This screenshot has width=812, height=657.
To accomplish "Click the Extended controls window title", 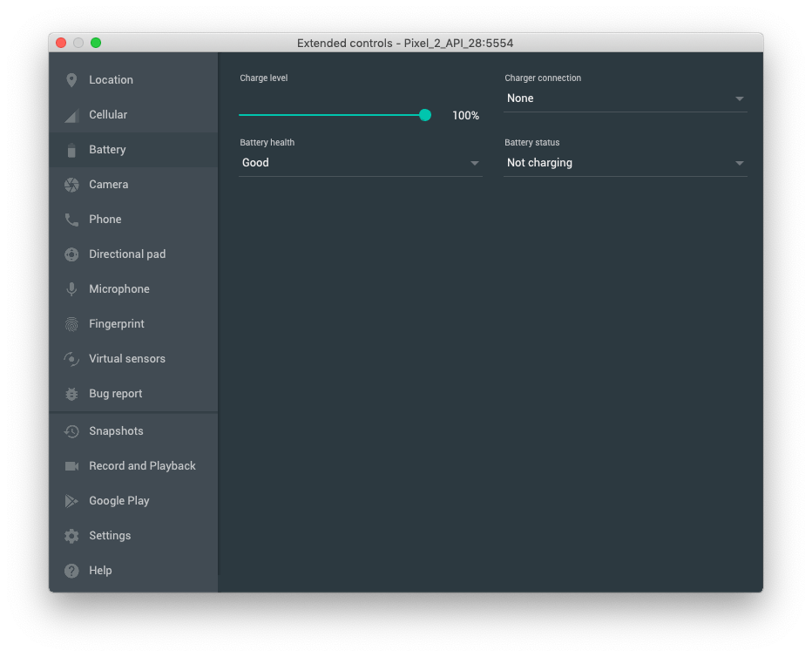I will (405, 43).
